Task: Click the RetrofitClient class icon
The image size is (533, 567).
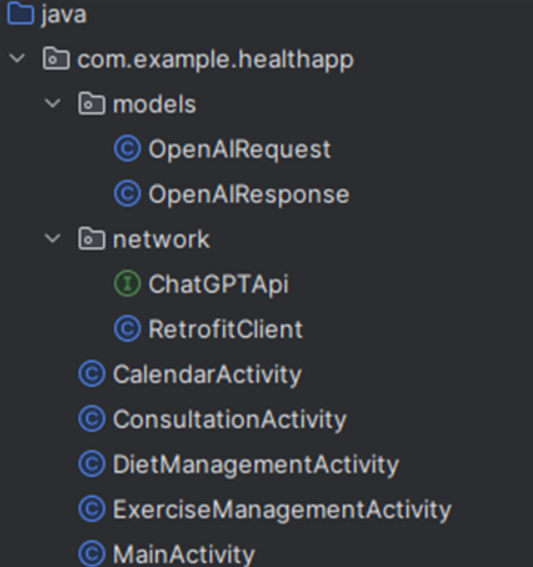Action: pos(127,329)
